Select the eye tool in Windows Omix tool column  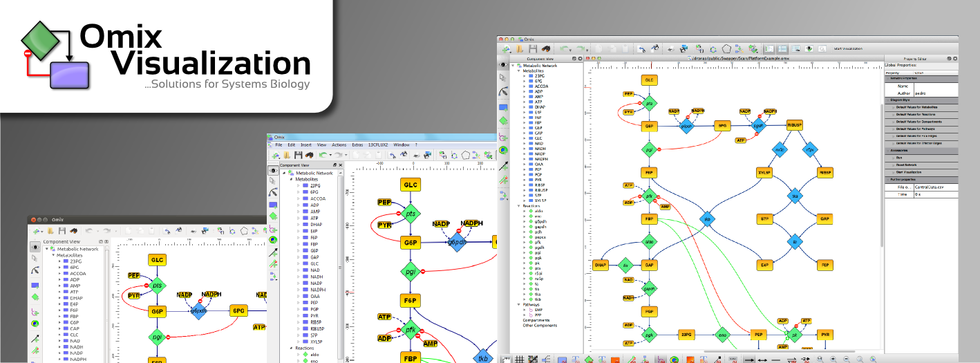[273, 171]
